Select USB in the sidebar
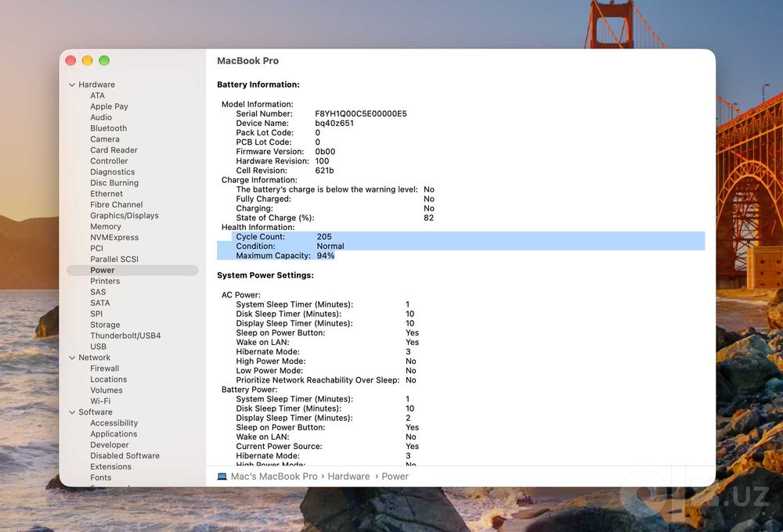The image size is (783, 532). pos(98,347)
